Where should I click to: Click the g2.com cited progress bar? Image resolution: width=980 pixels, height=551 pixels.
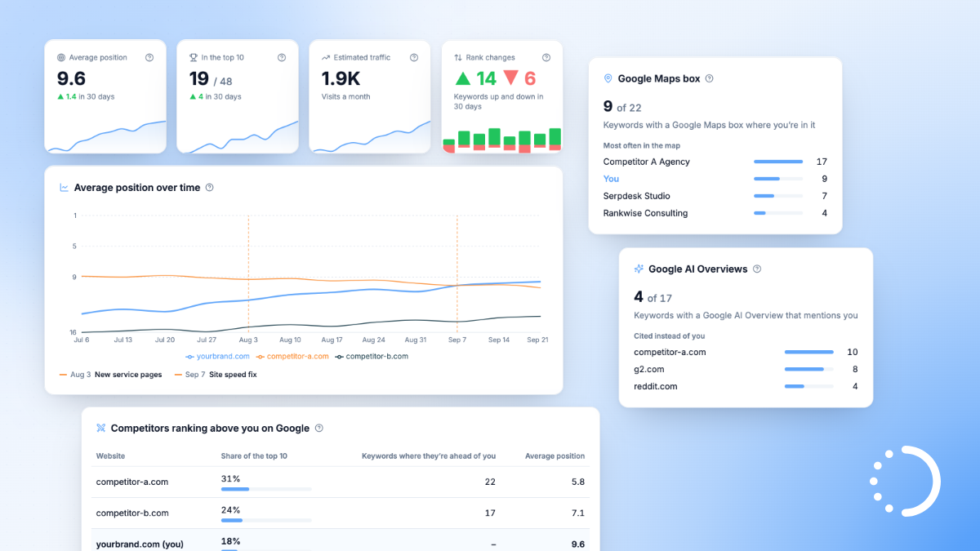click(809, 369)
